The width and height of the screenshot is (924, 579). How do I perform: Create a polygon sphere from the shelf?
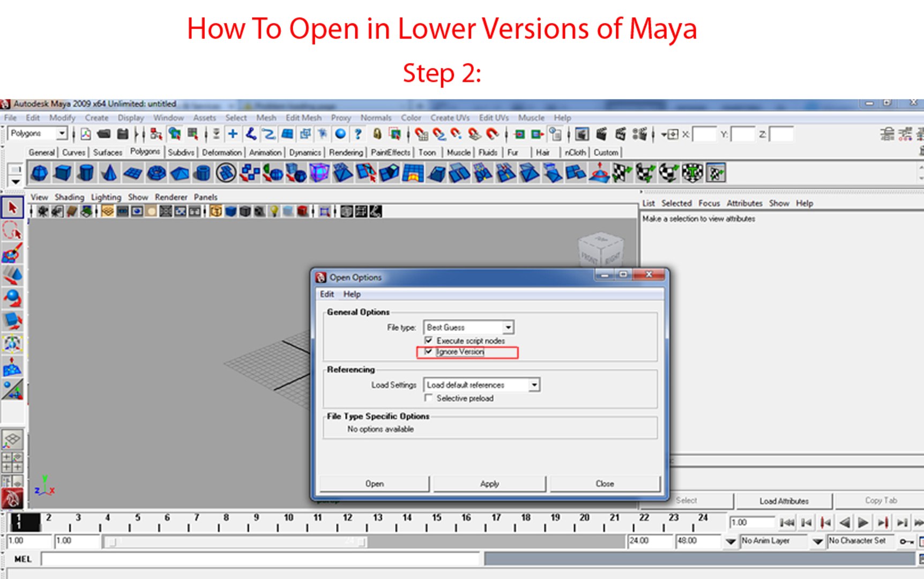pos(40,173)
